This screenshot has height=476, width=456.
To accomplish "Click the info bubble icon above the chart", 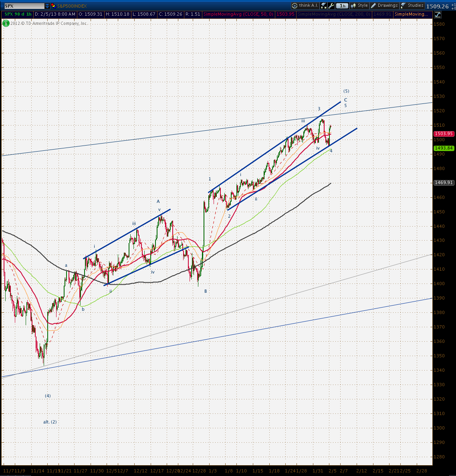I will pyautogui.click(x=6, y=23).
